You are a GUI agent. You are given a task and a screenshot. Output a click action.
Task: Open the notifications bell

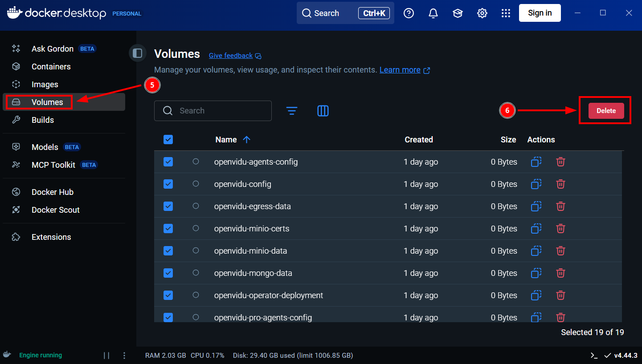pos(433,13)
